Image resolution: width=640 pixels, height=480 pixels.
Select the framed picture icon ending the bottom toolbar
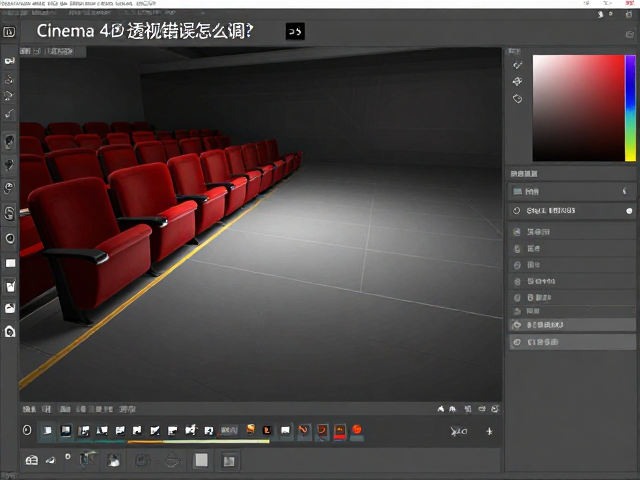(x=229, y=461)
